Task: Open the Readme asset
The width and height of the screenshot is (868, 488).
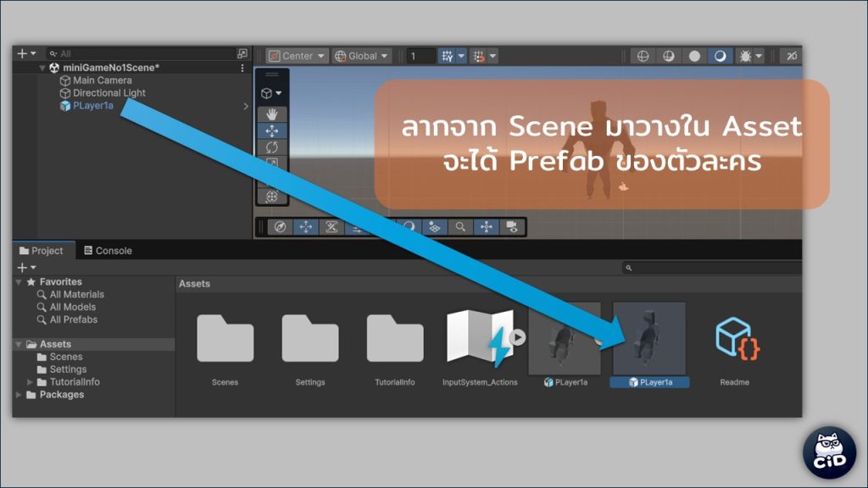Action: [734, 341]
